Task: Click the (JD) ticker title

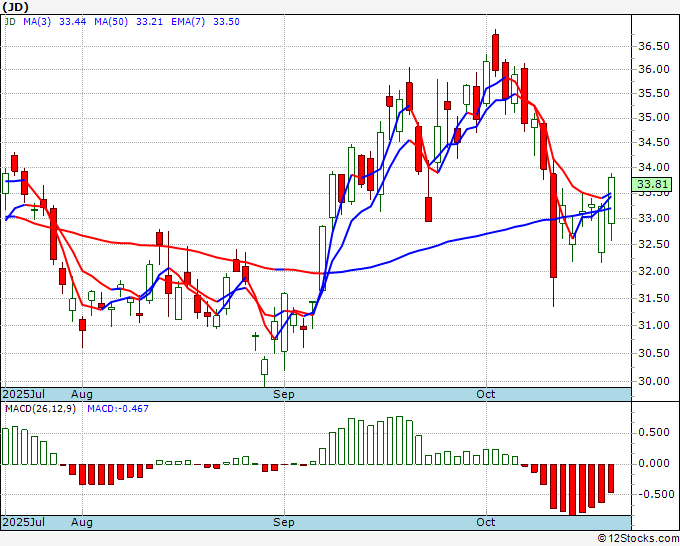Action: pyautogui.click(x=16, y=7)
